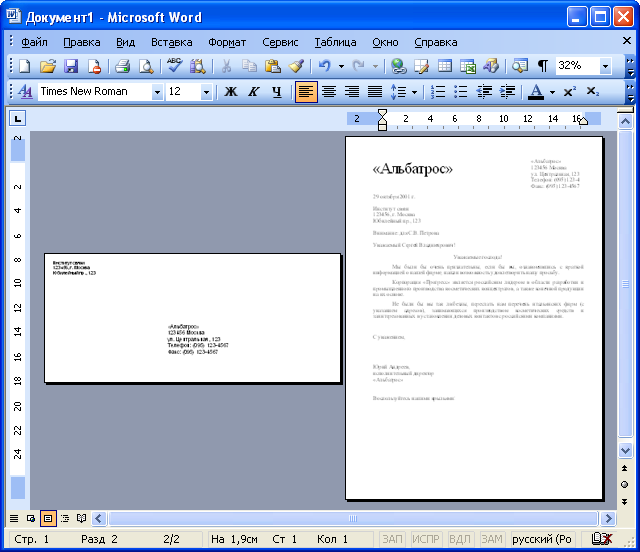640x552 pixels.
Task: Switch to Outline view button
Action: [64, 519]
